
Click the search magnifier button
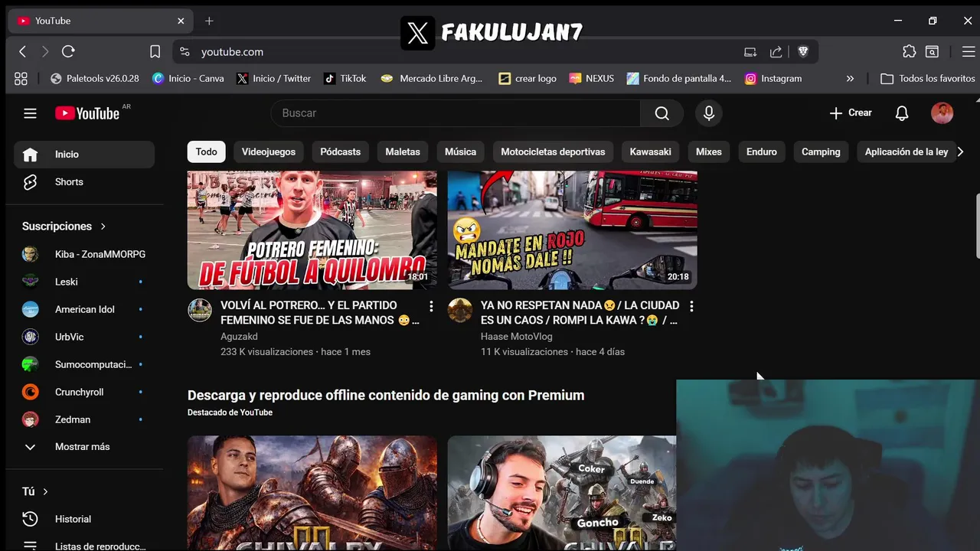pos(662,113)
